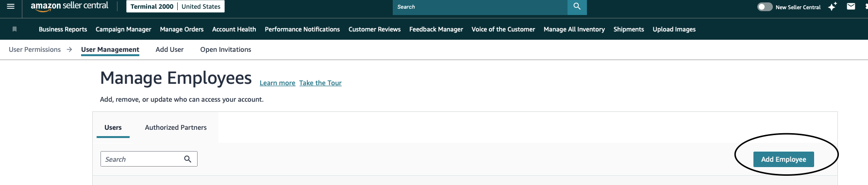Open the mail messages icon
Image resolution: width=868 pixels, height=185 pixels.
coord(851,6)
